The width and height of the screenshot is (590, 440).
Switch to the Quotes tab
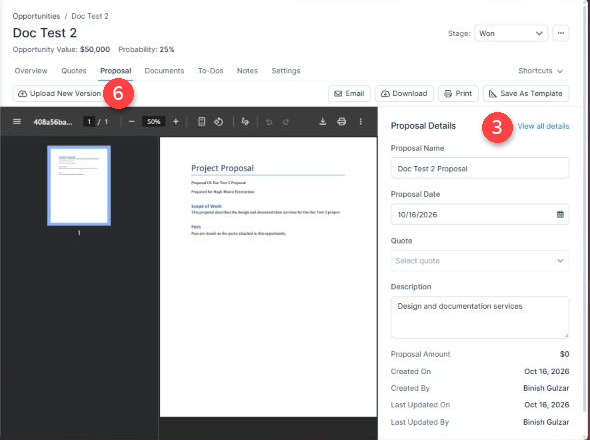[x=74, y=71]
